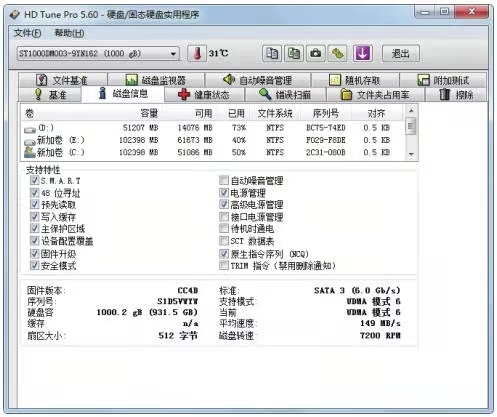Click the camera save screenshot icon
This screenshot has width=497, height=417.
[x=316, y=53]
